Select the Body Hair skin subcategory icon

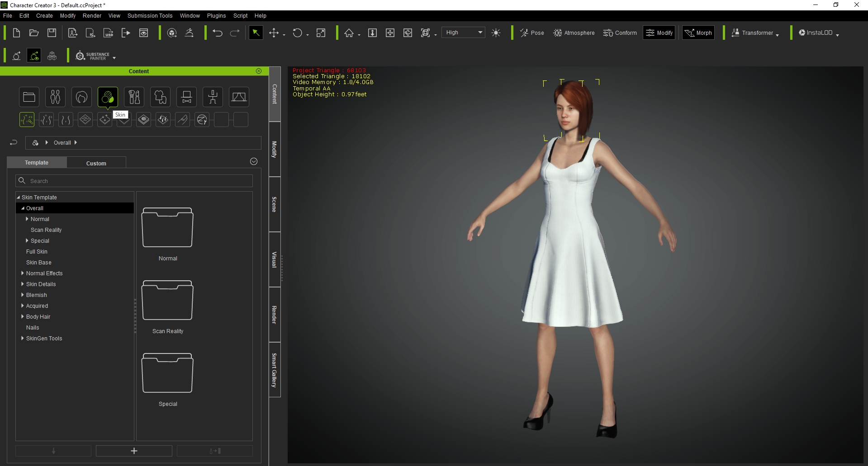click(x=163, y=119)
